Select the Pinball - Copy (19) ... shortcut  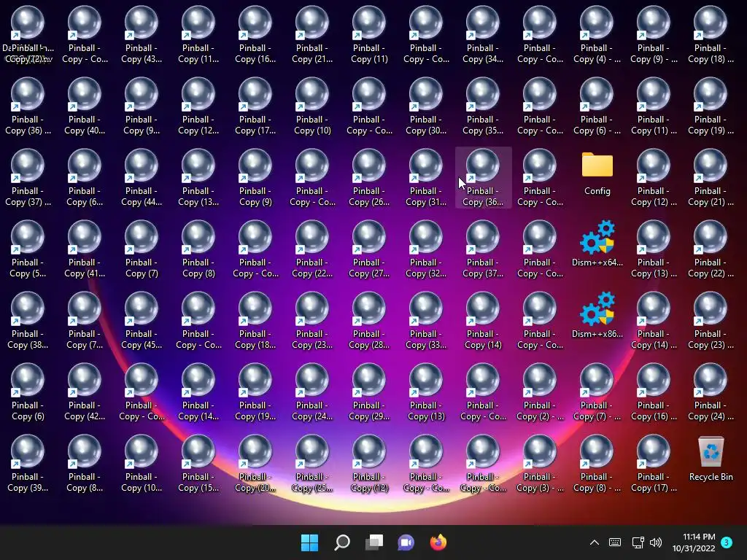[x=711, y=106]
